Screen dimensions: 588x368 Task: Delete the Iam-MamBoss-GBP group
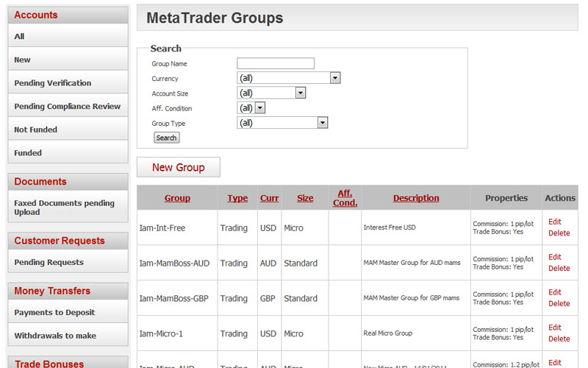click(559, 303)
